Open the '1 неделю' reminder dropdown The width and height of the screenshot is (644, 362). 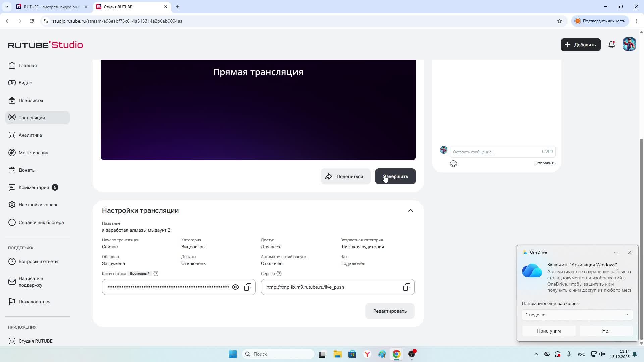(577, 315)
